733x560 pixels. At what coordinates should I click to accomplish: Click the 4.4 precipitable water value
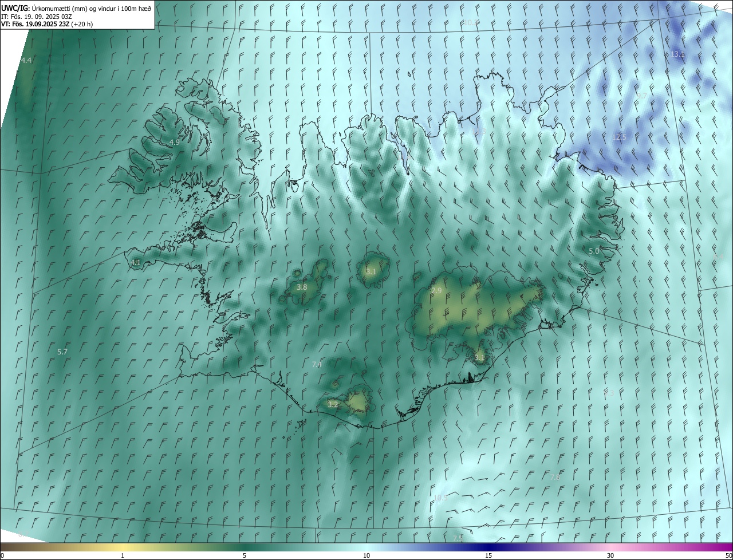coord(26,60)
